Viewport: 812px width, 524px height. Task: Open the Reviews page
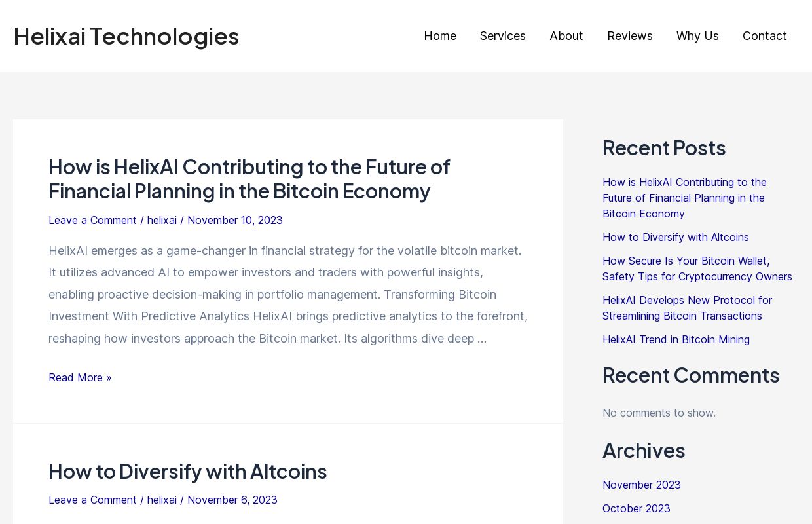click(629, 36)
